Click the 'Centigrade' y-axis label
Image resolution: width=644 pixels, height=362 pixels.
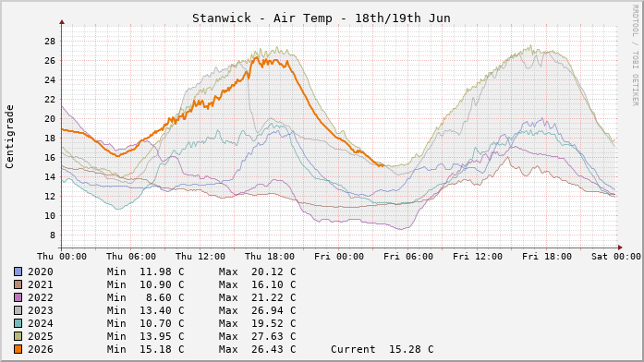tap(9, 137)
